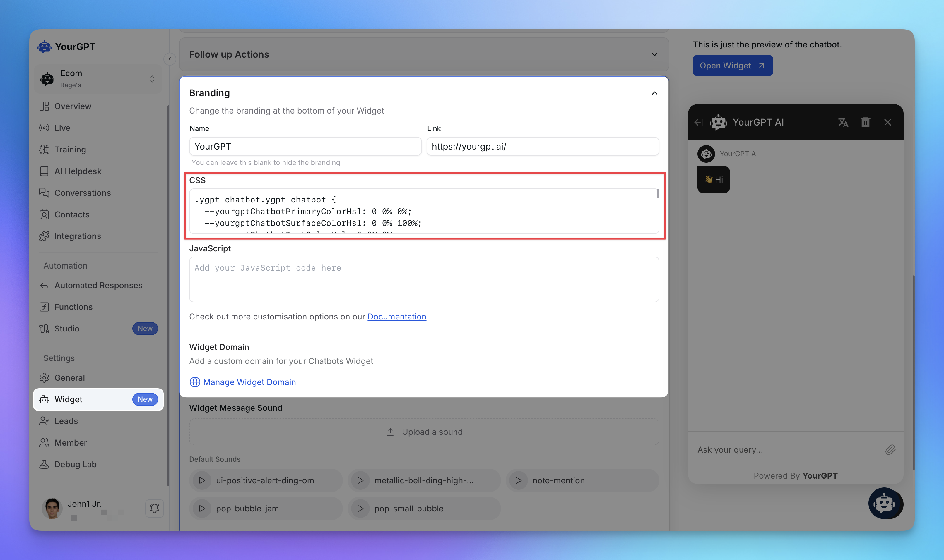
Task: Select the Widget settings item
Action: [98, 400]
